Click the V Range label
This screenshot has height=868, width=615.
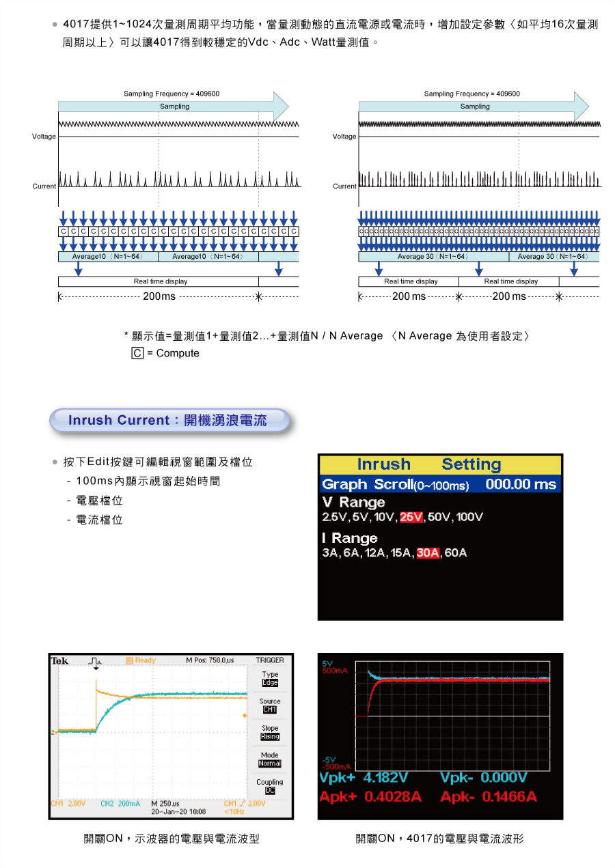[x=353, y=502]
